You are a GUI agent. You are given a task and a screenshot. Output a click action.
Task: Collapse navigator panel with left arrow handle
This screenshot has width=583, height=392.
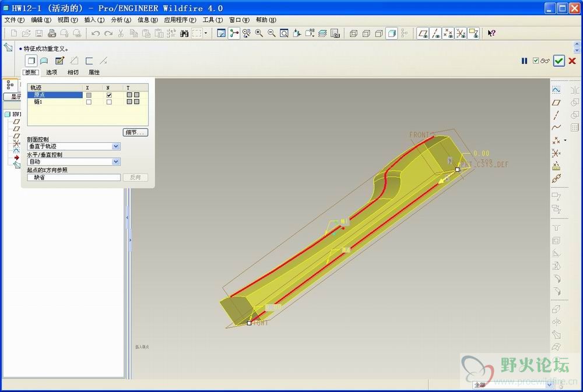tap(127, 217)
